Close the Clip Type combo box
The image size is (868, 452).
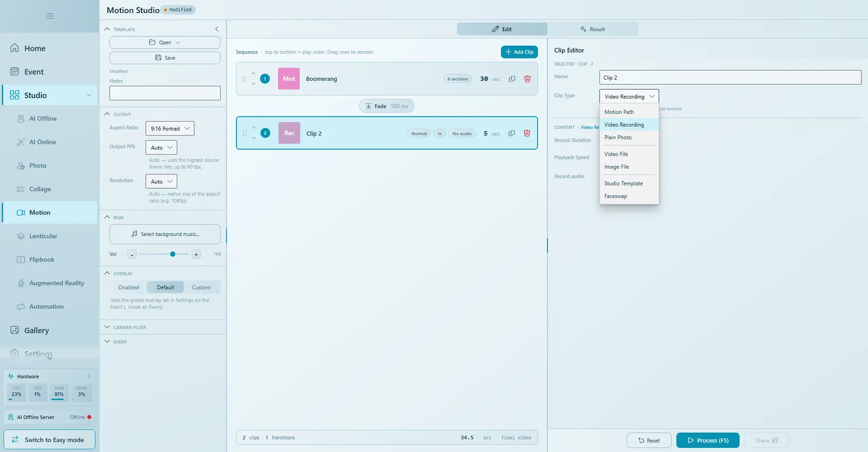pos(629,96)
